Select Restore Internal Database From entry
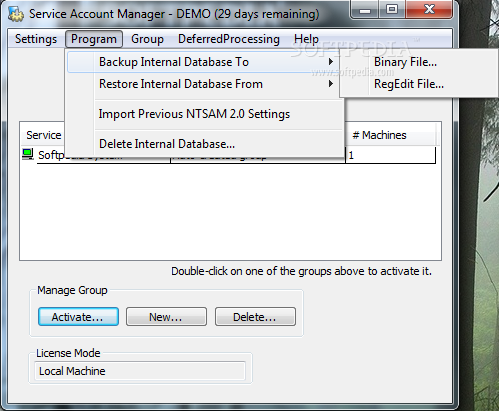Viewport: 499px width, 411px height. pyautogui.click(x=203, y=84)
